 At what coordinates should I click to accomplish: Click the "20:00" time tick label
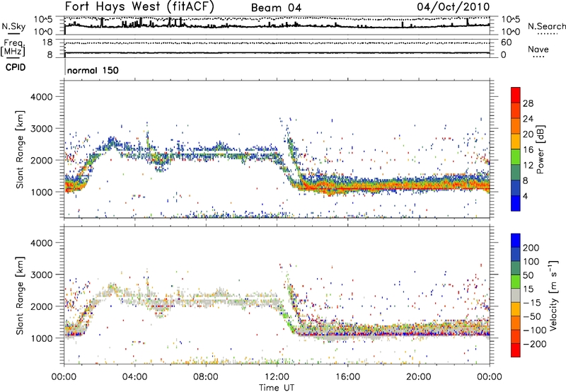tap(418, 377)
